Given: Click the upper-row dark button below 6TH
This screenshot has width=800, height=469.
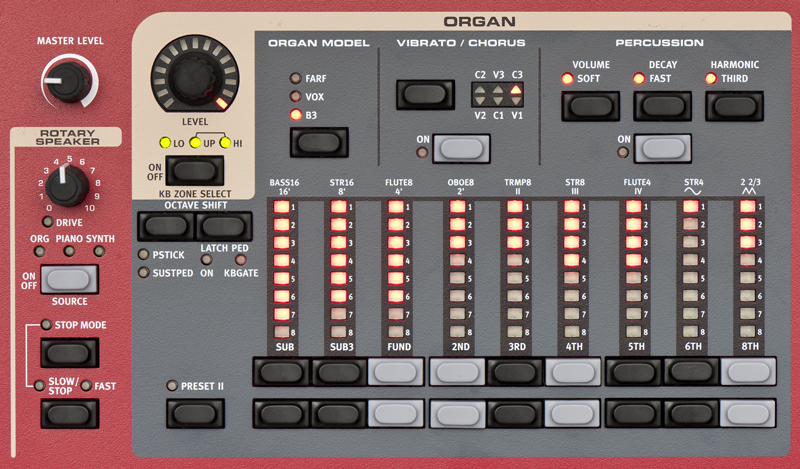Looking at the screenshot, I should pos(691,372).
